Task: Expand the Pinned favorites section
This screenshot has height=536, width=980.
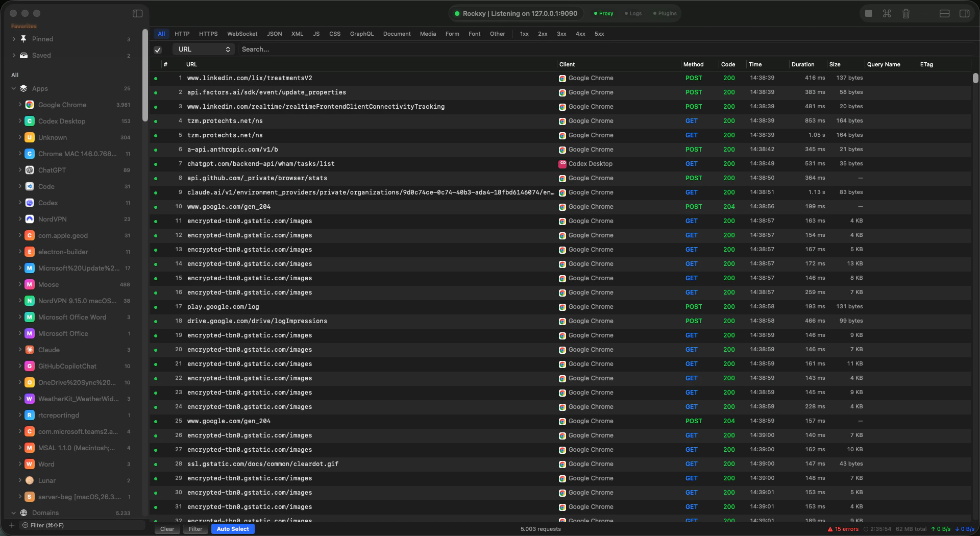Action: [14, 39]
